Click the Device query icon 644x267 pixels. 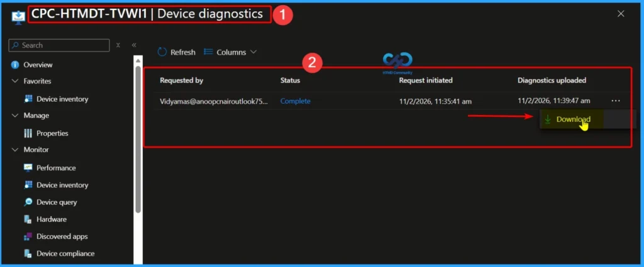(x=28, y=202)
